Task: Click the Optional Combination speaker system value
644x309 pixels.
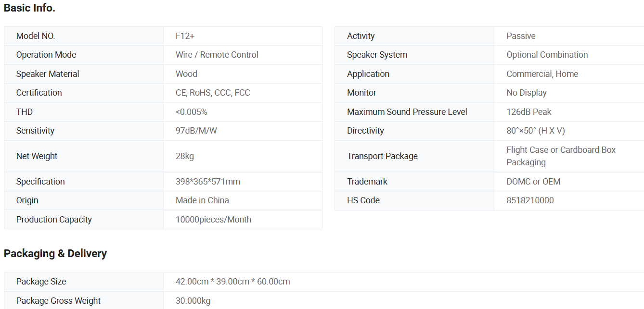Action: point(547,55)
